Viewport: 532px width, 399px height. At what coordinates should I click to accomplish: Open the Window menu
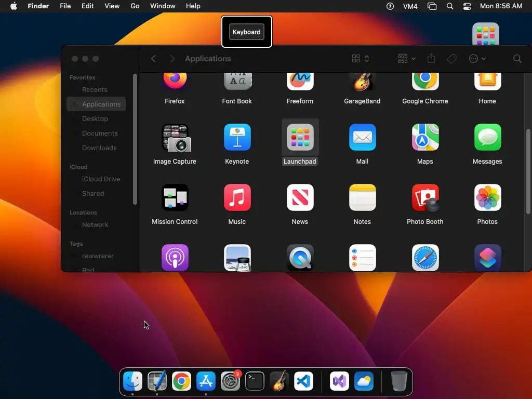(163, 6)
